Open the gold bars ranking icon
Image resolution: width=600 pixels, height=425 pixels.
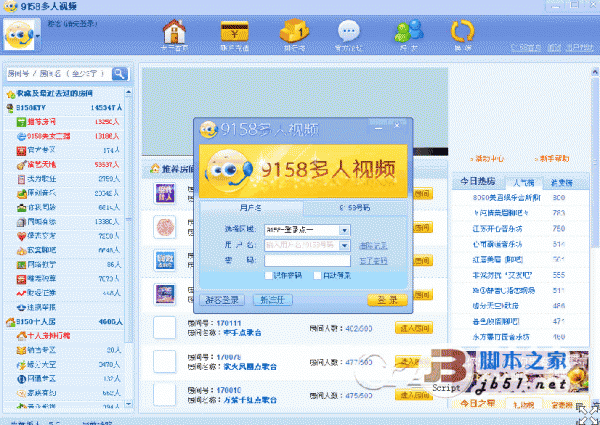294,31
